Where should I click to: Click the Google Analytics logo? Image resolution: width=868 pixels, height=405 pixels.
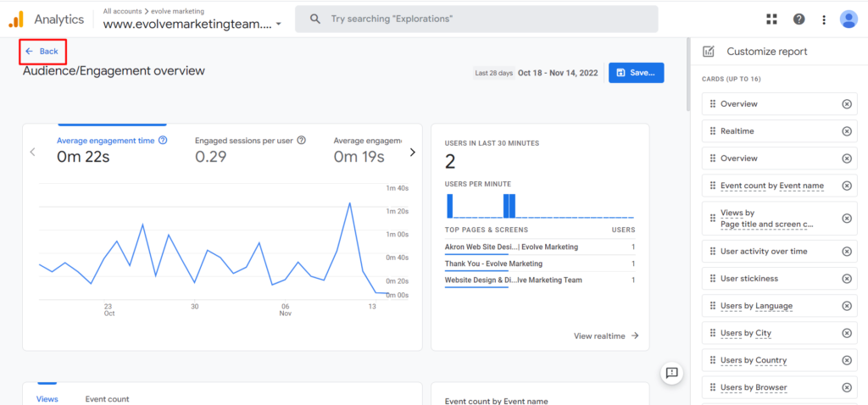click(x=16, y=19)
